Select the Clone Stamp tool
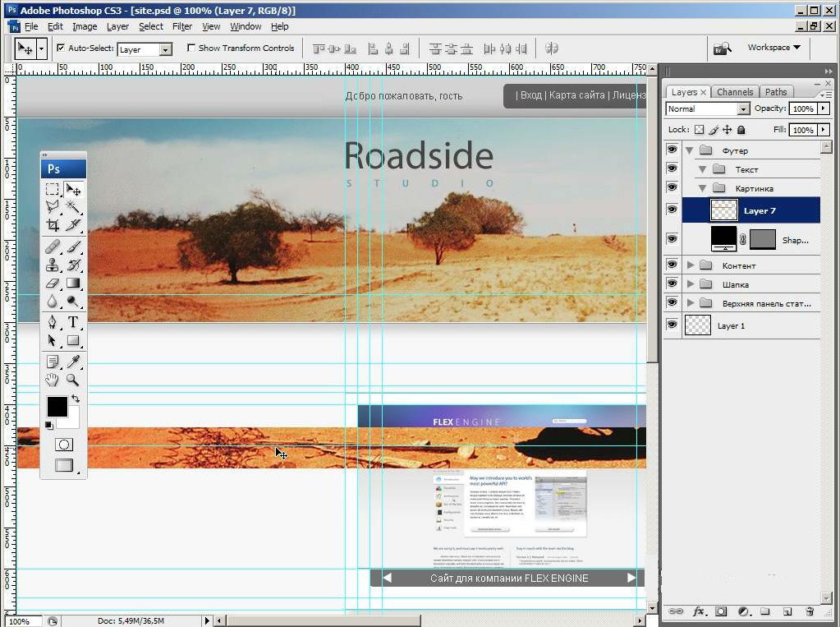 (x=53, y=265)
